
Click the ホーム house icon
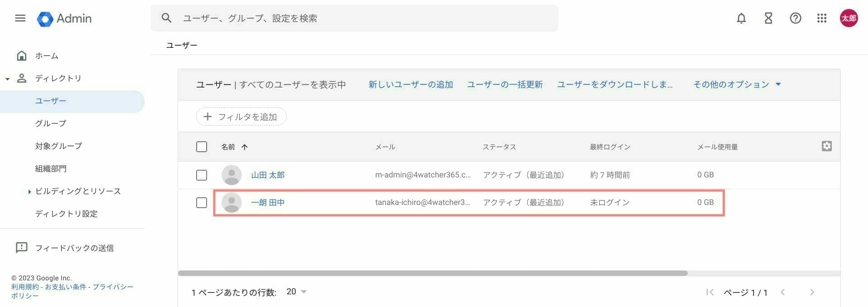(x=21, y=56)
